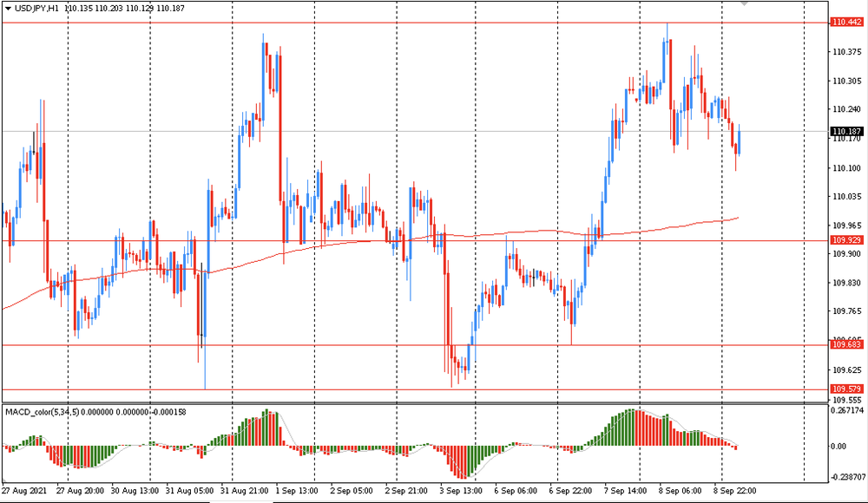The image size is (868, 503).
Task: Click the MACD zero level 0.00 label
Action: coord(838,446)
